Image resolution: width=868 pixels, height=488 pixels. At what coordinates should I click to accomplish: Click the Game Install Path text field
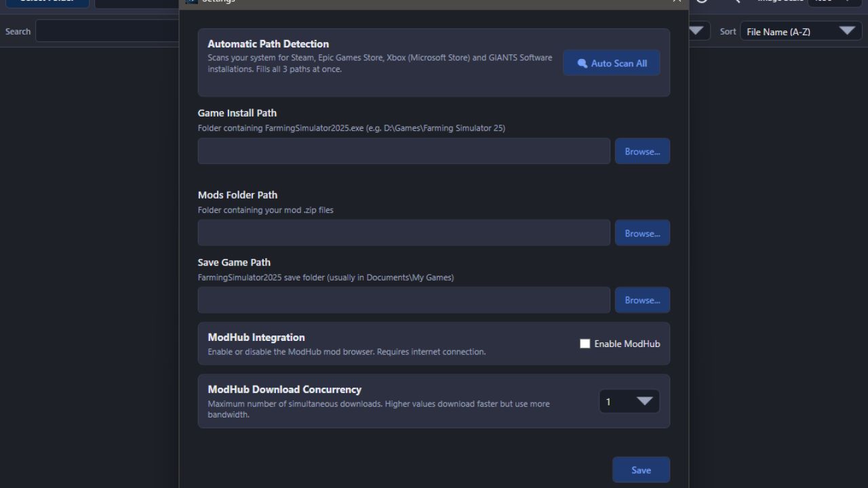[403, 150]
